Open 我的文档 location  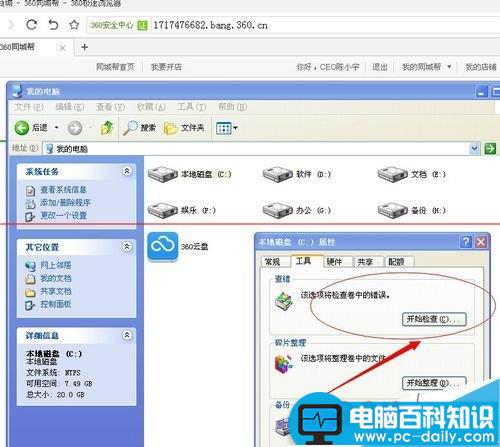(x=56, y=278)
